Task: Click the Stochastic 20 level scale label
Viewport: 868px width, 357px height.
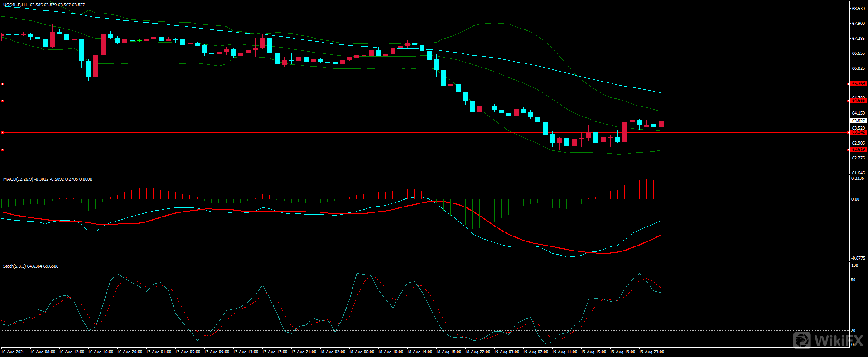Action: 853,331
